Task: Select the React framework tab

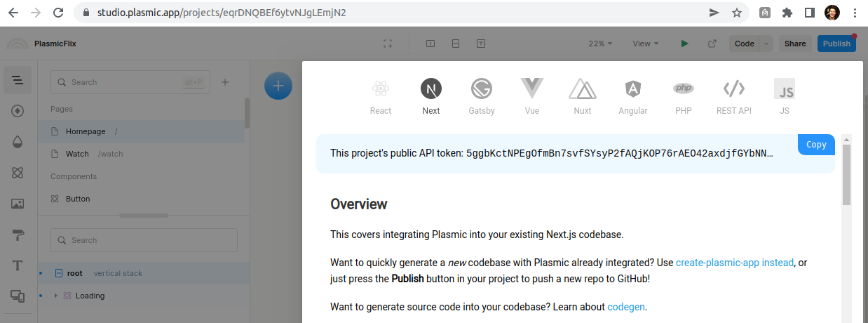Action: [x=381, y=96]
